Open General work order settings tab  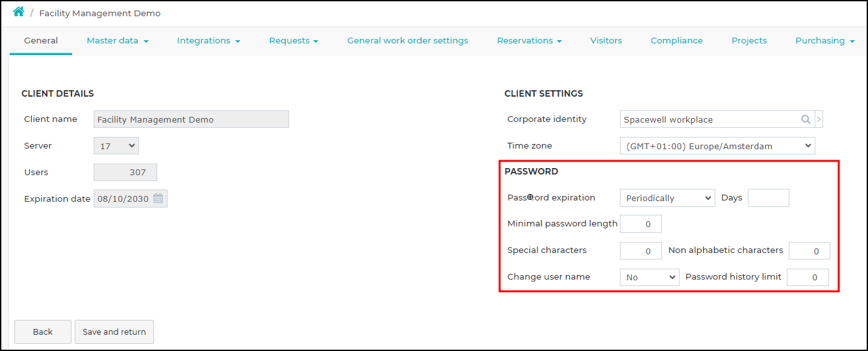407,41
